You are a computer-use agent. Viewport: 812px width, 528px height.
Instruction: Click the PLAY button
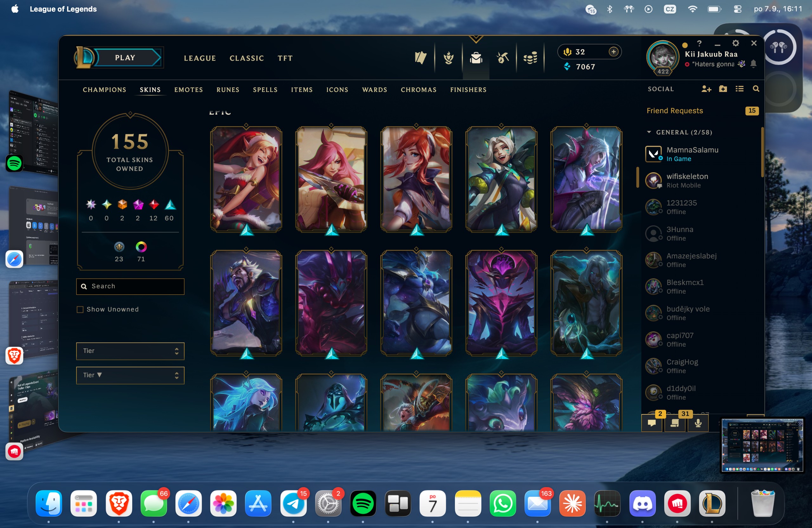pos(125,58)
